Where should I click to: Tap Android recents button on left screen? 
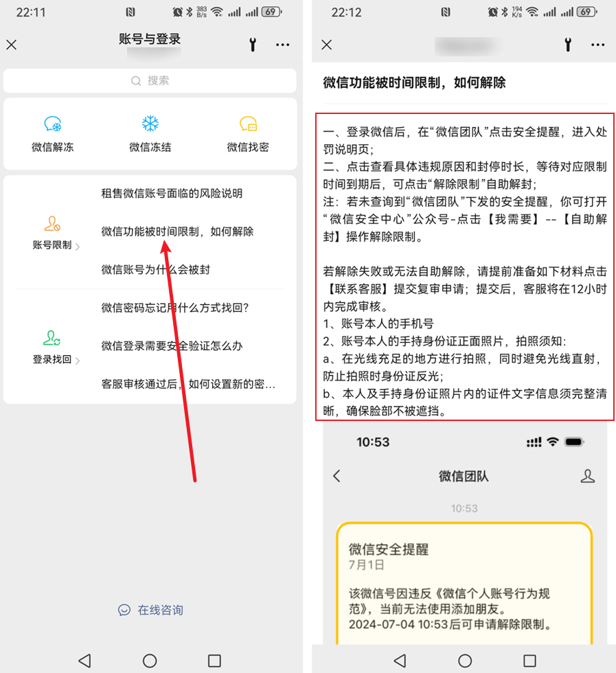point(214,661)
